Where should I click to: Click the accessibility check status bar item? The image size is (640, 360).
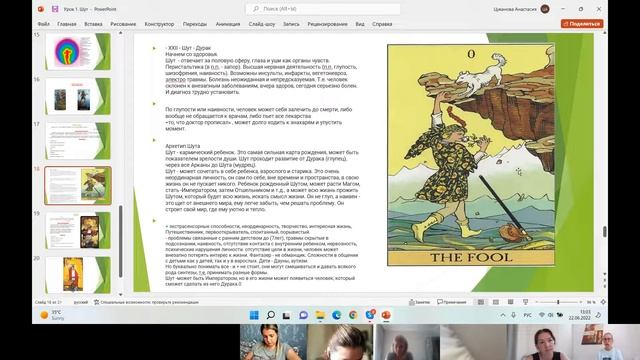click(146, 302)
